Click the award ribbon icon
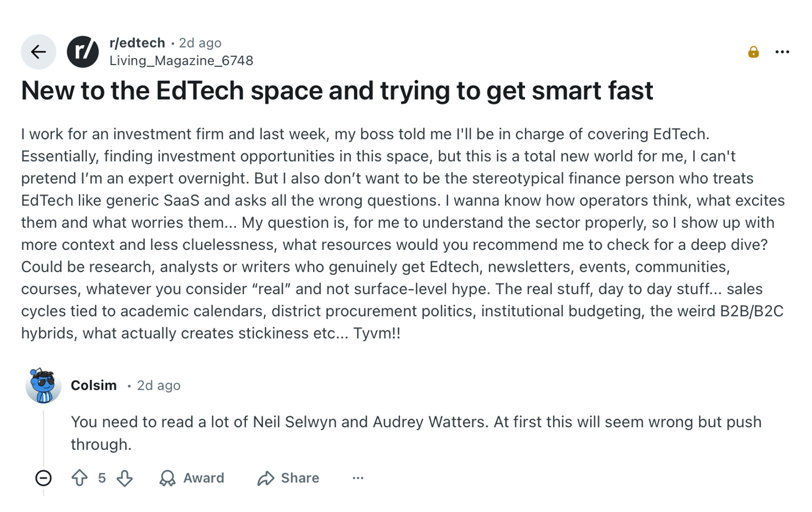 167,478
